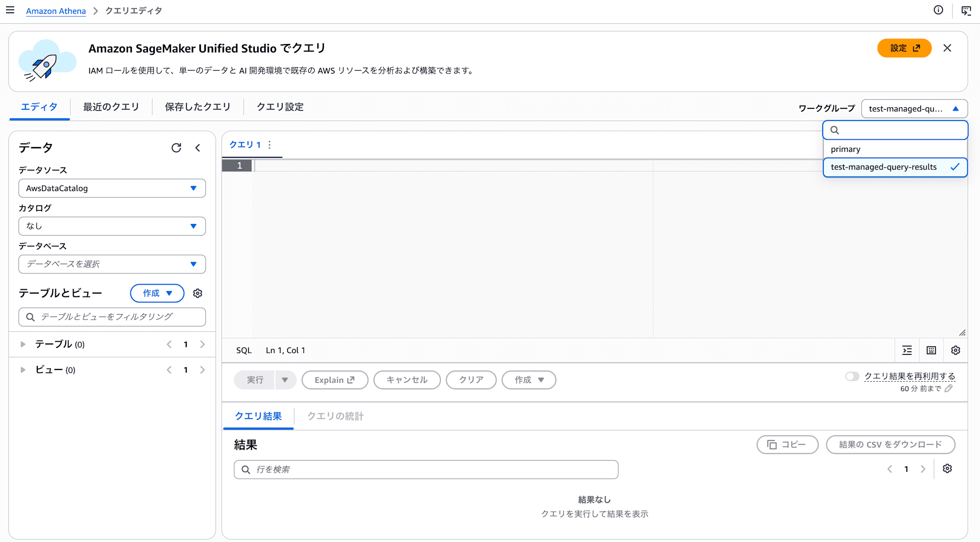This screenshot has height=542, width=980.
Task: Switch to the クエリ結果 tab
Action: (x=258, y=416)
